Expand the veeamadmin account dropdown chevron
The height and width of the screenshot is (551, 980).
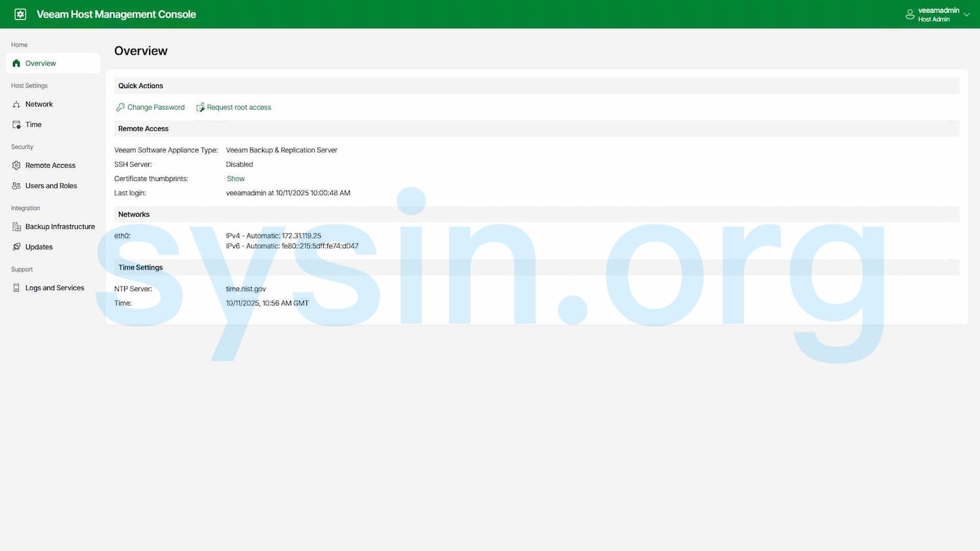pyautogui.click(x=967, y=14)
